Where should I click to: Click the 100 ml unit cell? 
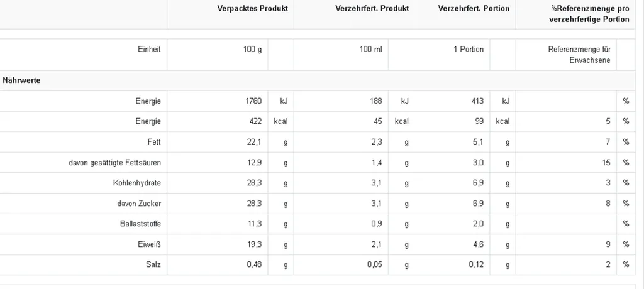(x=371, y=49)
